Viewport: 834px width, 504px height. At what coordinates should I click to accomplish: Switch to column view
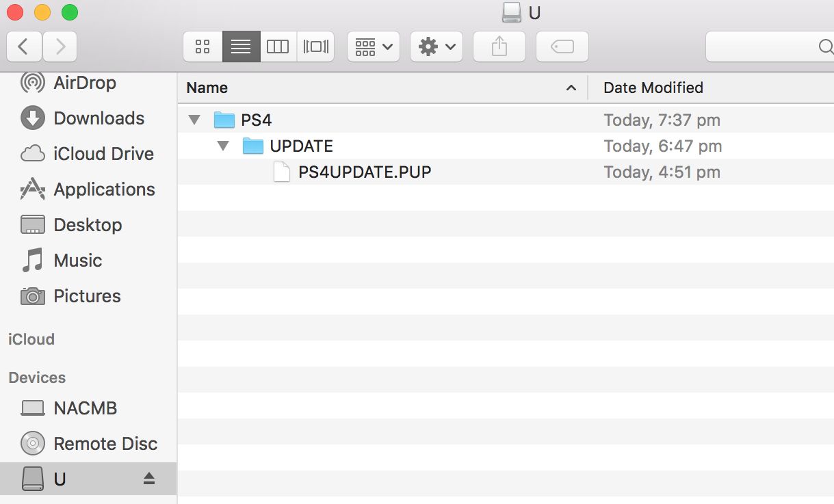tap(278, 47)
